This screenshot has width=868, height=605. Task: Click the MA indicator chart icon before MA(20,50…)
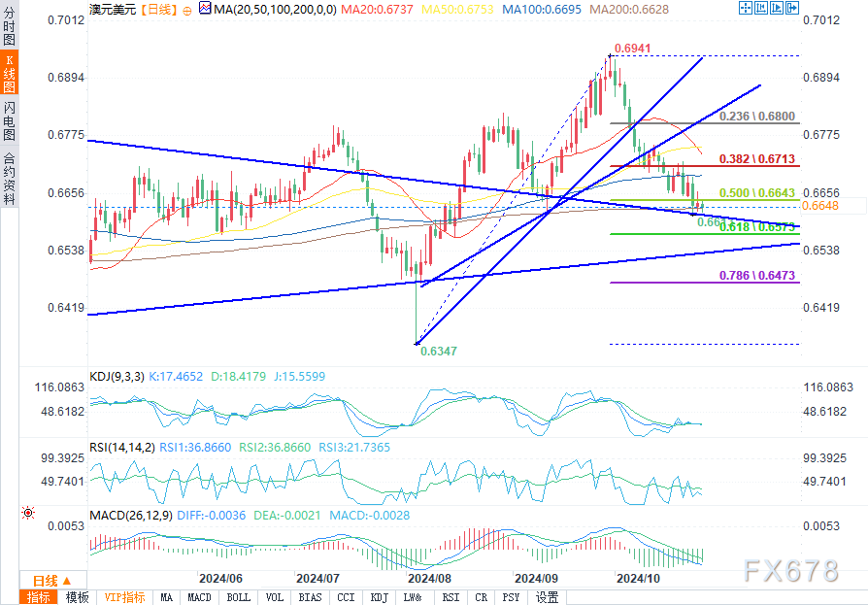[205, 9]
